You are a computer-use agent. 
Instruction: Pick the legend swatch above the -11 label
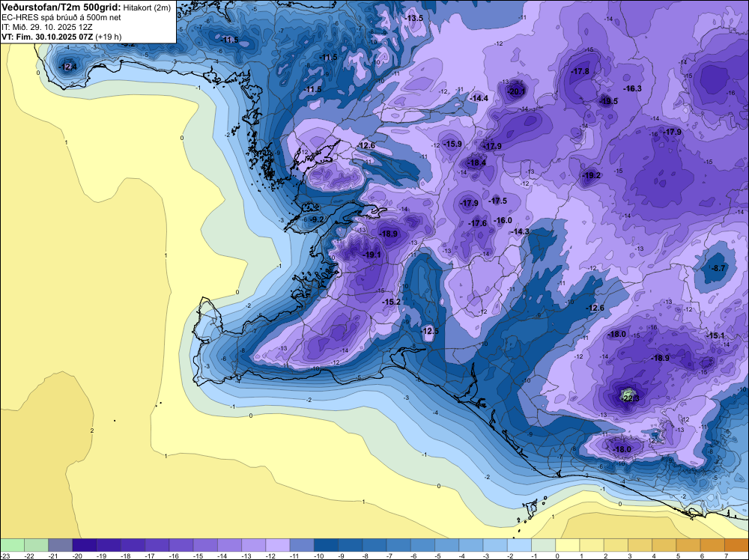[302, 545]
